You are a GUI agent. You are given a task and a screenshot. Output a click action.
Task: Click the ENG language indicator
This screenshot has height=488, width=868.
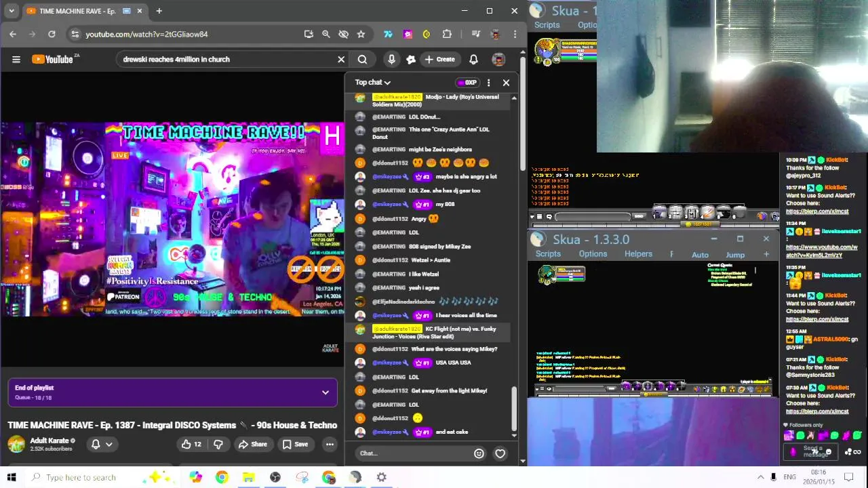click(x=789, y=477)
